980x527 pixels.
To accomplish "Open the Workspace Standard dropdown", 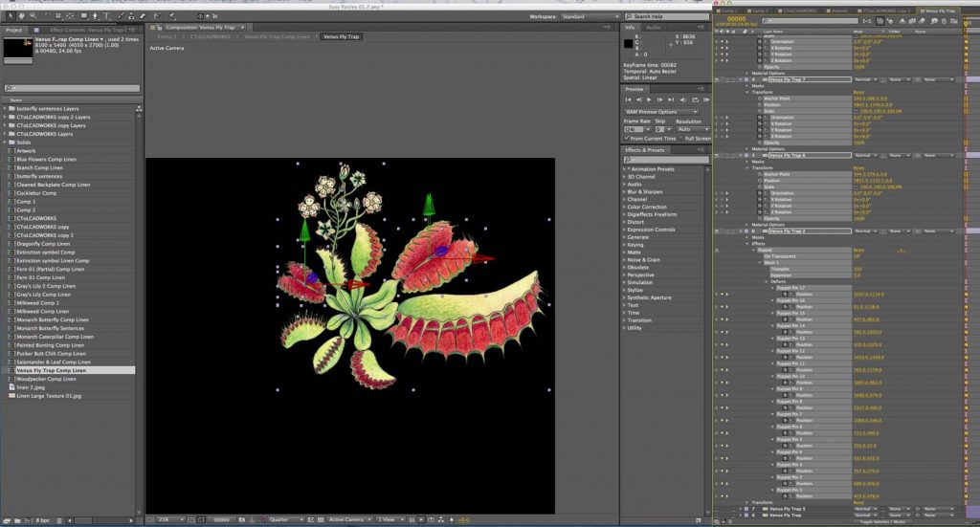I will click(590, 16).
